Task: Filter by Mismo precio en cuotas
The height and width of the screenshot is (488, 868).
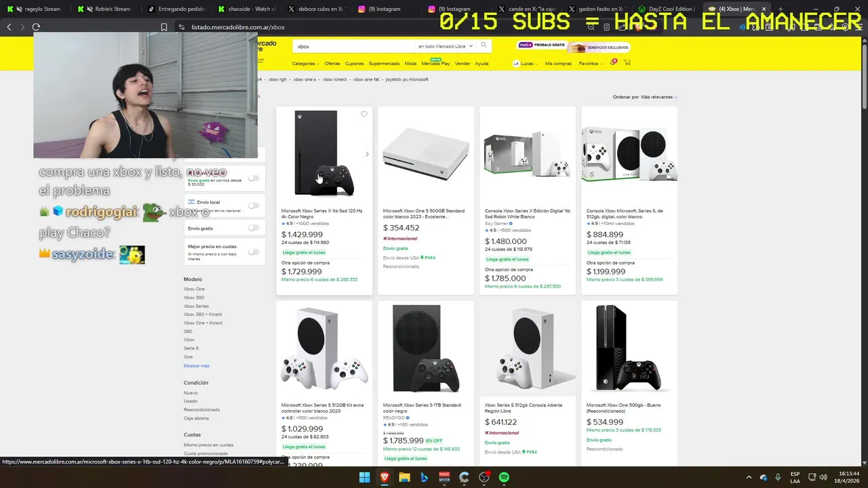Action: click(x=208, y=445)
